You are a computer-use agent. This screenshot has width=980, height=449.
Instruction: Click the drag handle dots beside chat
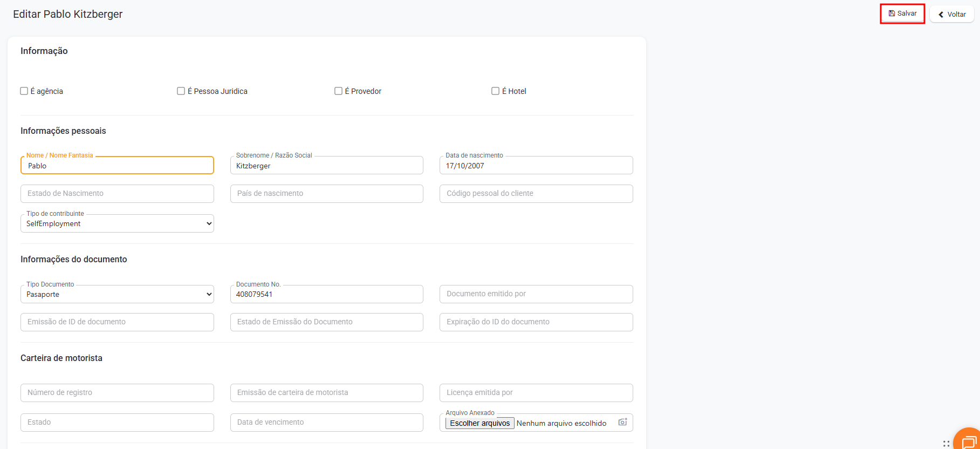click(946, 444)
